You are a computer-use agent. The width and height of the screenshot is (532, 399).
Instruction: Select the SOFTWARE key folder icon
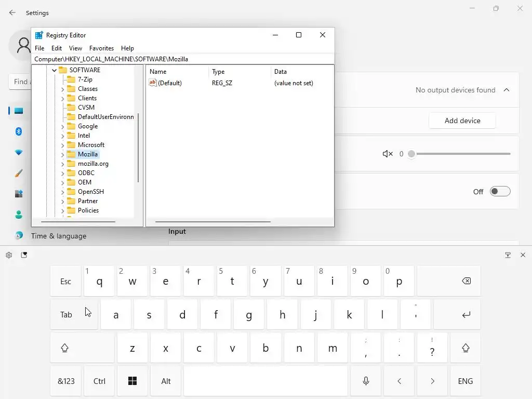coord(63,70)
